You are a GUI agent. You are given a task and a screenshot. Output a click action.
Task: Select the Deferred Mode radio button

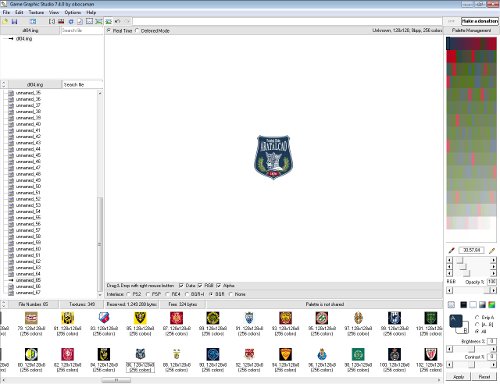pyautogui.click(x=137, y=30)
